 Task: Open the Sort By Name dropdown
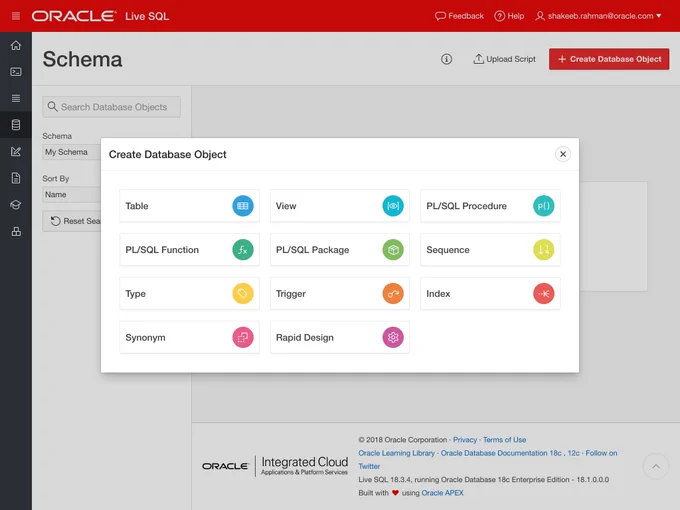click(72, 195)
